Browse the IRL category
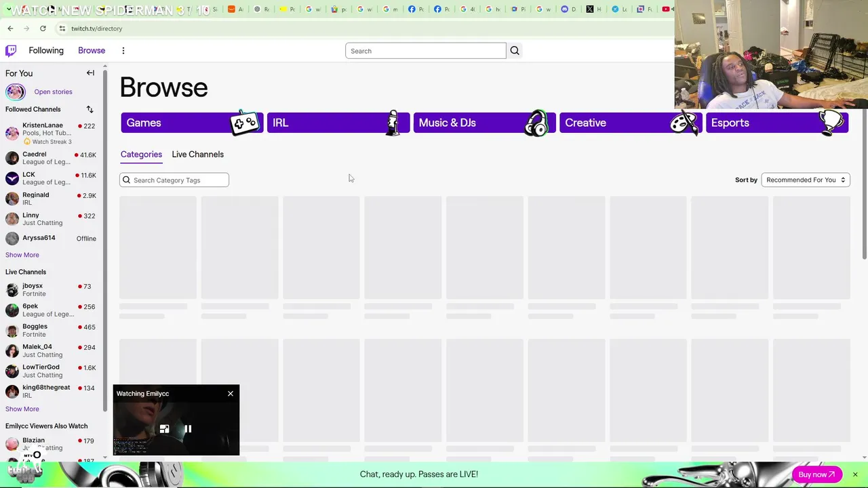This screenshot has width=868, height=488. coord(338,123)
